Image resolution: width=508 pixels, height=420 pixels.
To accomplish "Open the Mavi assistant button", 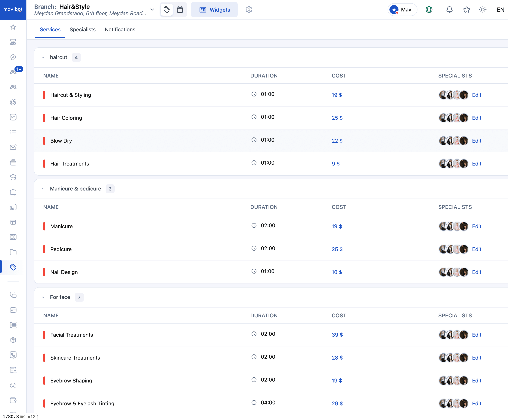I will tap(403, 10).
